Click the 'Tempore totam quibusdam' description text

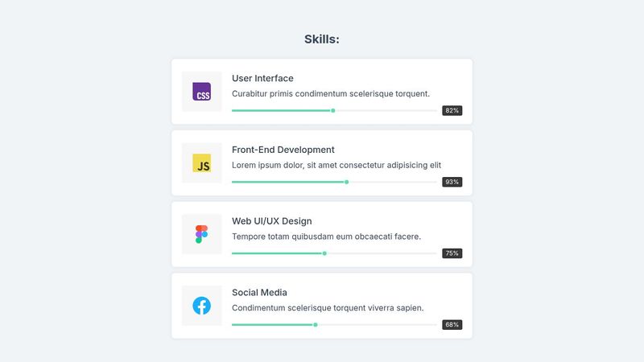(326, 237)
